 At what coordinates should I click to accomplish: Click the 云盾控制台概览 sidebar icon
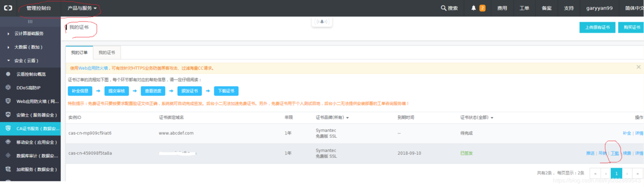pos(8,74)
